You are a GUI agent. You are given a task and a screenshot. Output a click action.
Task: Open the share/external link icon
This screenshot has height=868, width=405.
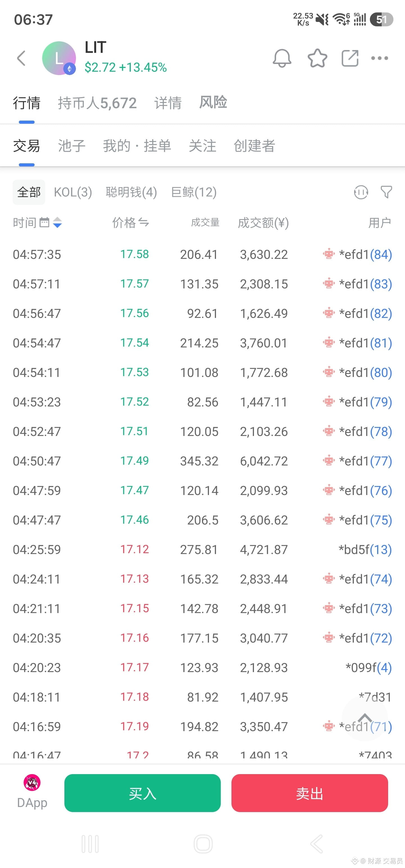(350, 58)
